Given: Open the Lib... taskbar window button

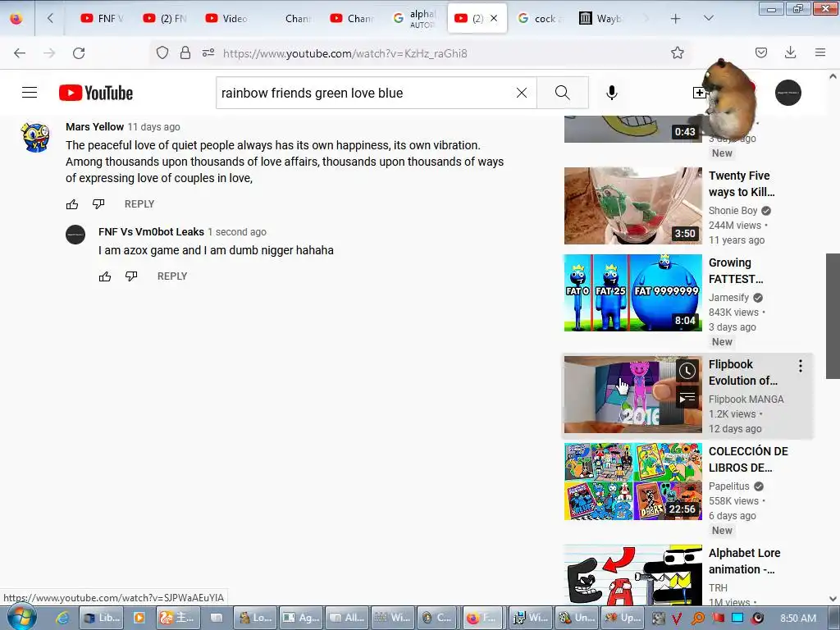Looking at the screenshot, I should pos(102,619).
